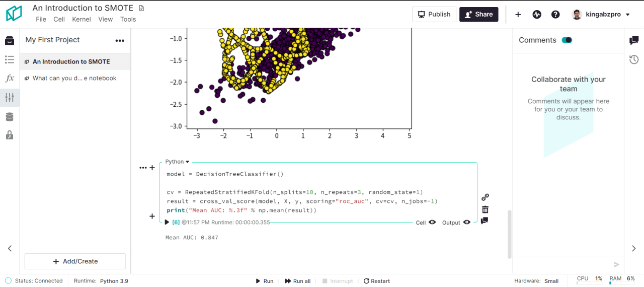The height and width of the screenshot is (287, 644).
Task: Open the activity pulse icon
Action: tap(537, 15)
